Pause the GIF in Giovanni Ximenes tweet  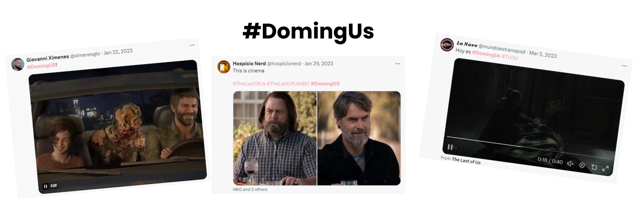click(46, 186)
